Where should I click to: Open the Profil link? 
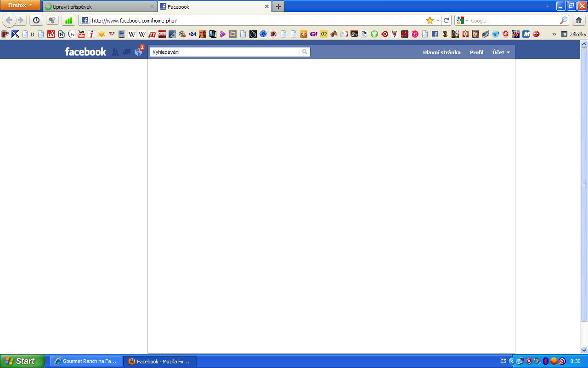pos(476,52)
